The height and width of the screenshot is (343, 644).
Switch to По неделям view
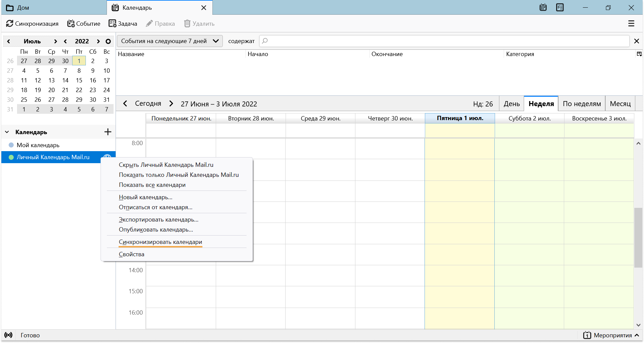(582, 104)
